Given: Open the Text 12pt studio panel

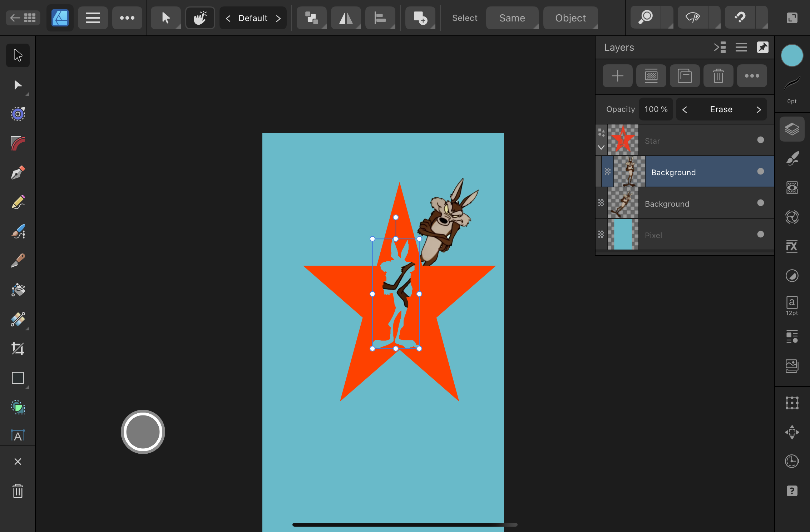Looking at the screenshot, I should coord(792,306).
